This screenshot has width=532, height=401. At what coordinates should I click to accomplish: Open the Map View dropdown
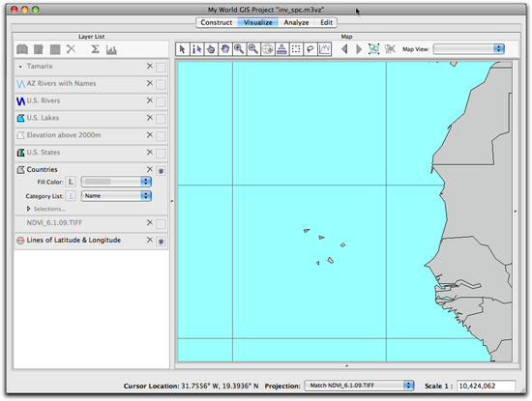coord(469,49)
